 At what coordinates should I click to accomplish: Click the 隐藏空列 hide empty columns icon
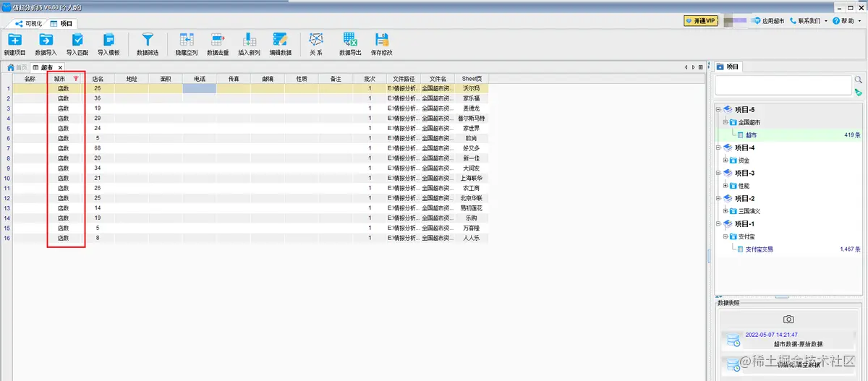pos(187,40)
